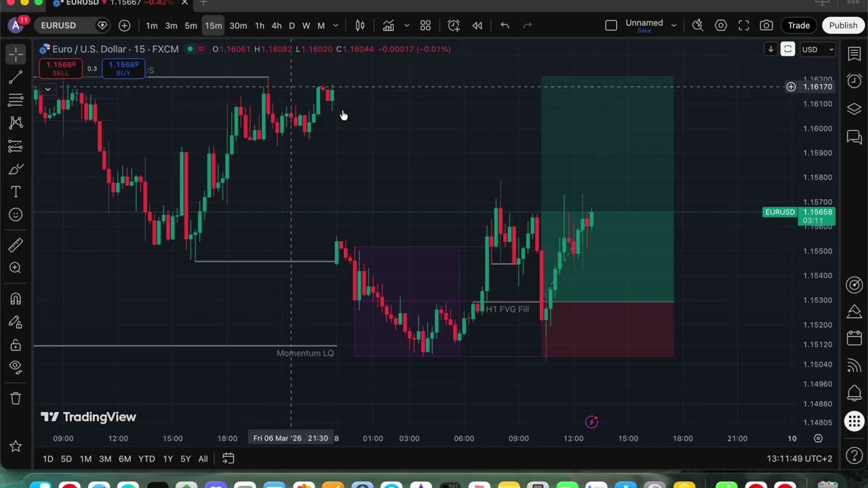This screenshot has width=868, height=488.
Task: Start bar replay mode
Action: click(x=477, y=26)
